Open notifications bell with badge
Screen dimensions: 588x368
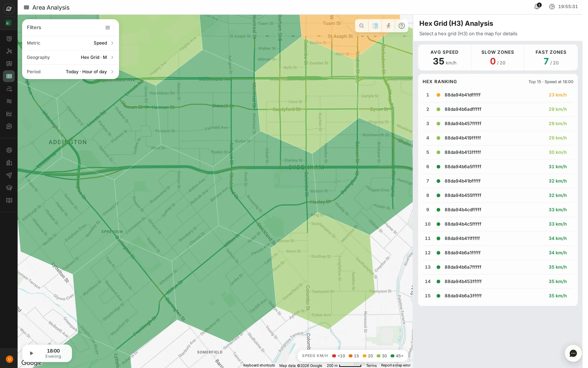537,6
